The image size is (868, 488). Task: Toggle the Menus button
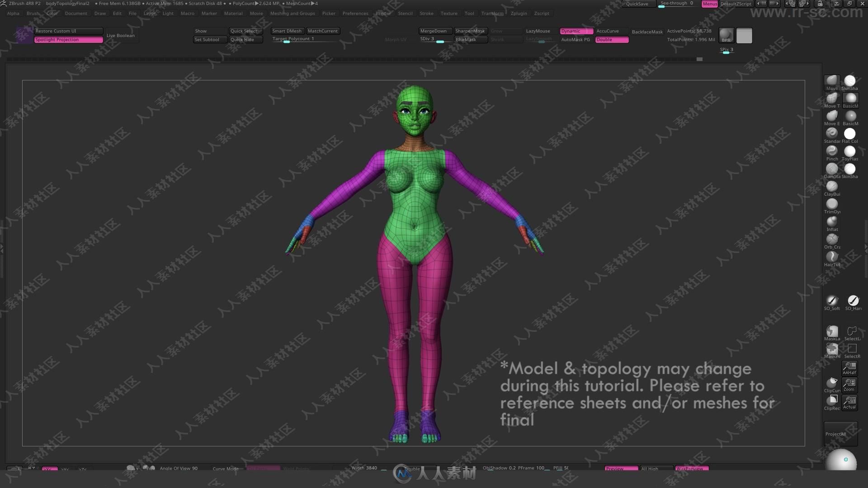point(709,4)
